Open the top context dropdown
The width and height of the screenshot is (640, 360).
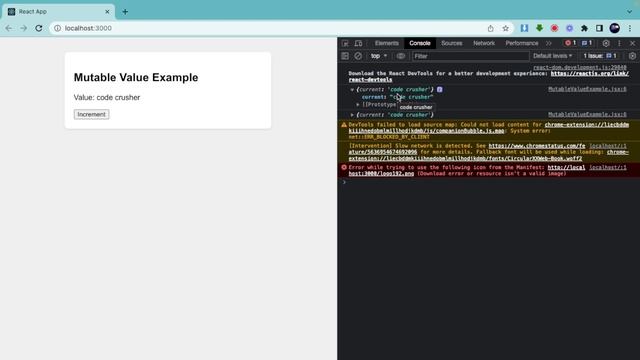(x=379, y=56)
